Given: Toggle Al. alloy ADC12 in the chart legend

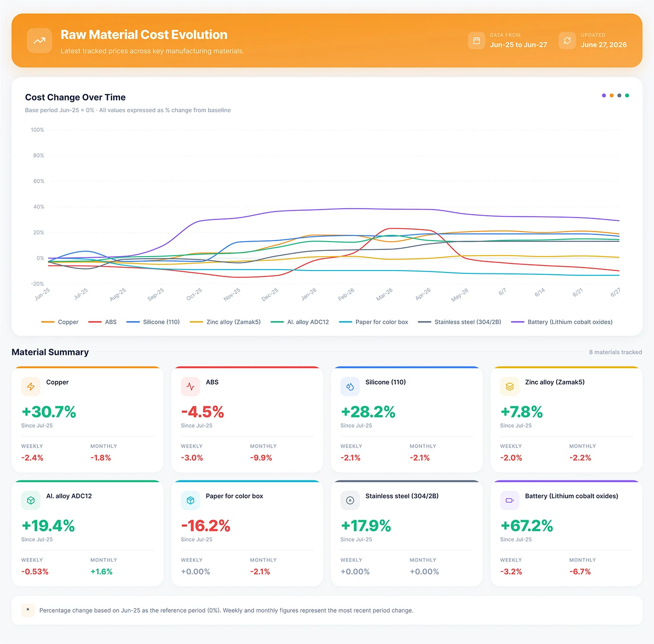Looking at the screenshot, I should tap(300, 322).
